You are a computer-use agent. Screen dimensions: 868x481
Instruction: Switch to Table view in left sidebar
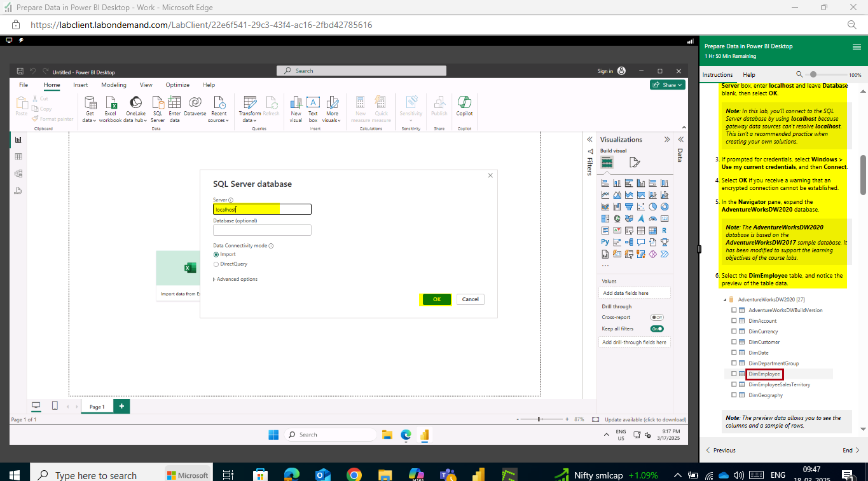click(18, 156)
